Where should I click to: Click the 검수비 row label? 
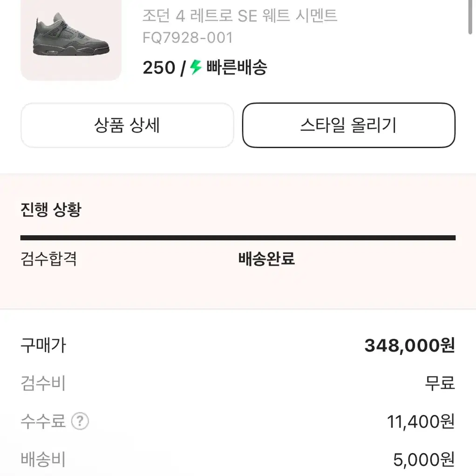click(x=43, y=383)
